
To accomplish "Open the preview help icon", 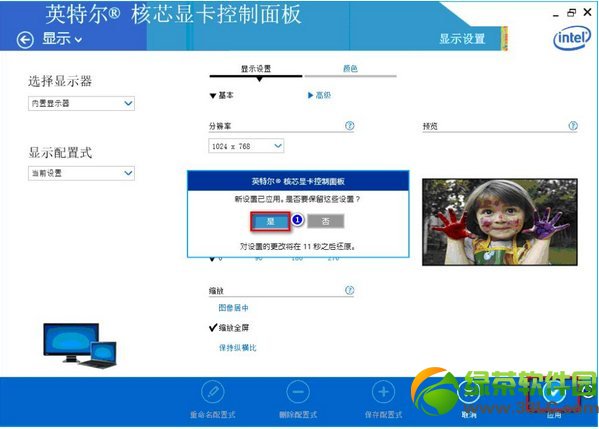I will (573, 125).
